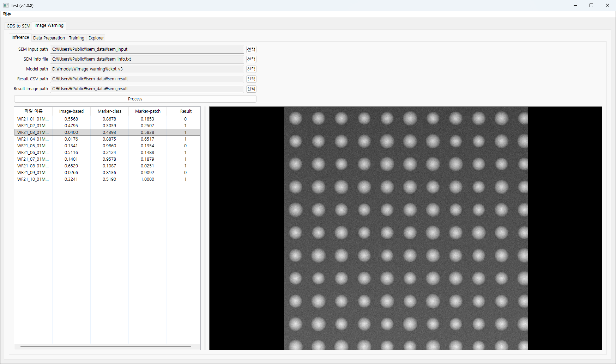Click the Result CSV path field
The image size is (616, 364).
click(x=147, y=79)
